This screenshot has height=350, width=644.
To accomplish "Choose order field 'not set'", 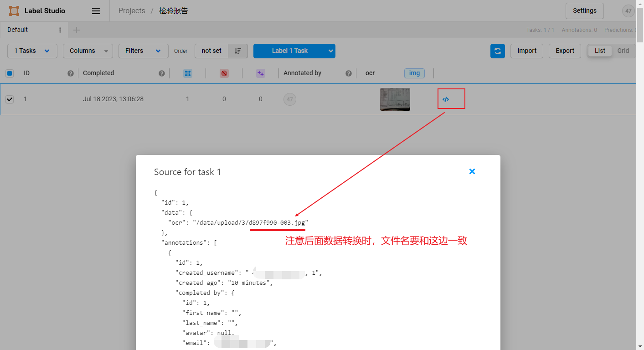I will pos(211,51).
